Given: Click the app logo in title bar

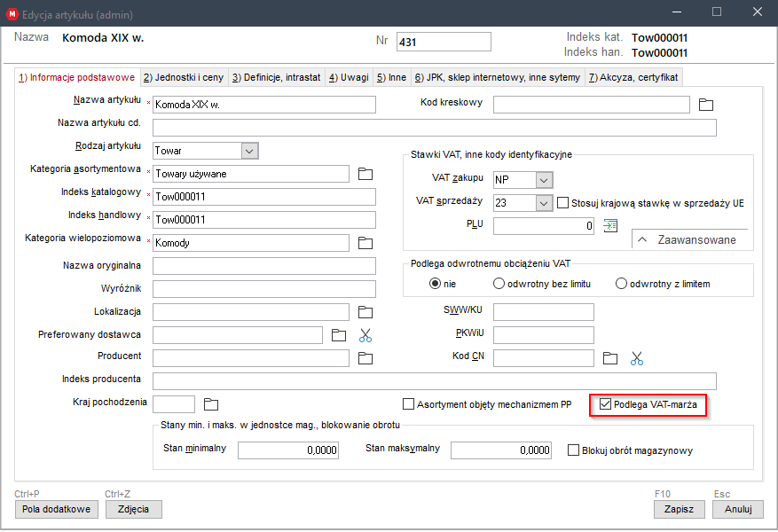Looking at the screenshot, I should coord(11,14).
